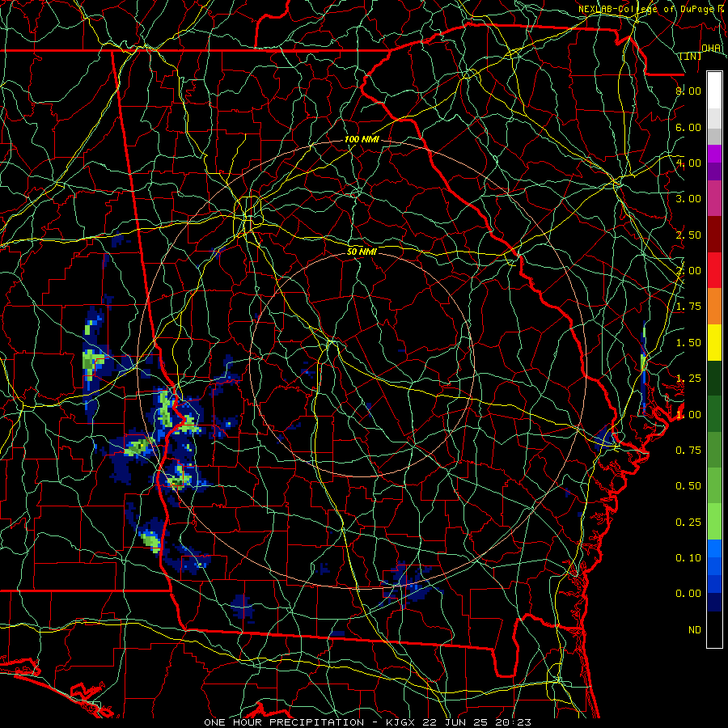Click the black ND legend swatch
The width and height of the screenshot is (728, 728).
(x=714, y=629)
